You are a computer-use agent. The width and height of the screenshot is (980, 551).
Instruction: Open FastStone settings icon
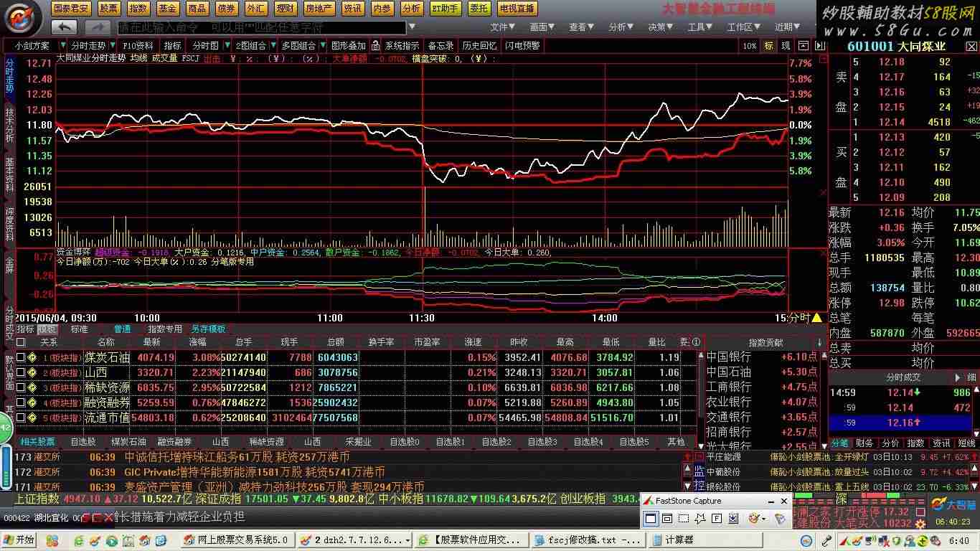coord(780,518)
